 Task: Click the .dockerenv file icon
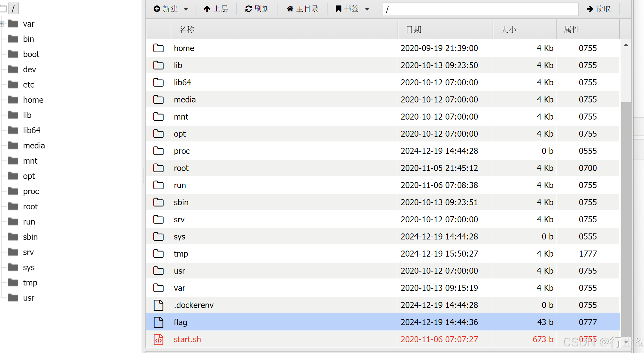pyautogui.click(x=158, y=305)
